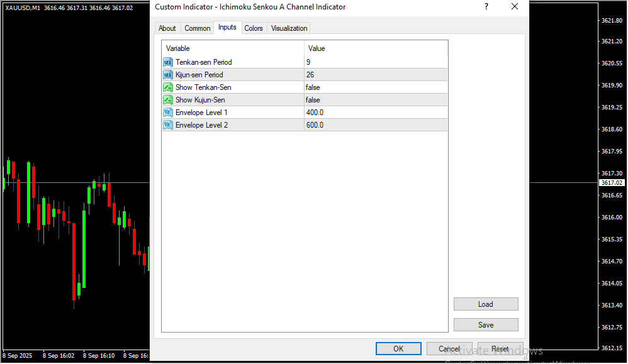Open the Common tab
Screen dimensions: 628x364
[198, 28]
